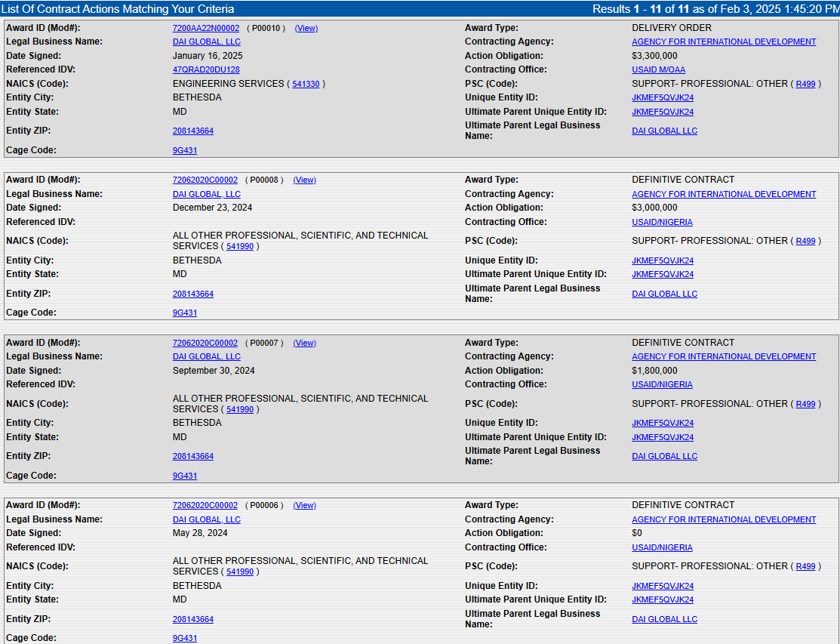Open award 72062020C00002 for mod P00008
Screen dimensions: 840x644
205,180
